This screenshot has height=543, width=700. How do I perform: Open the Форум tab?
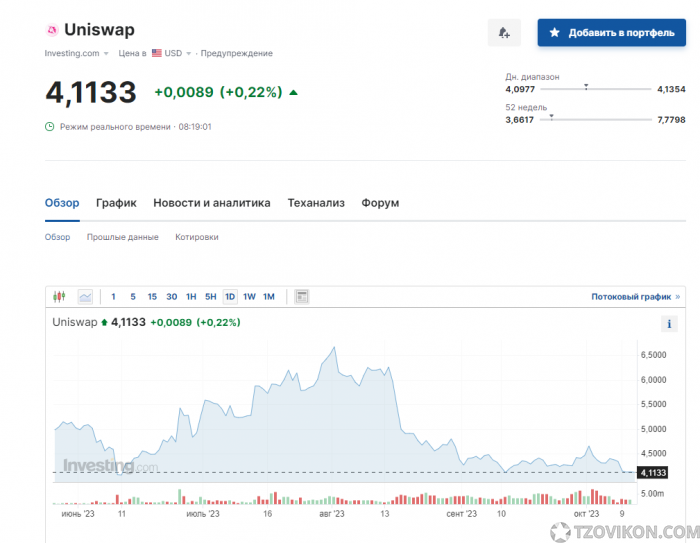coord(380,203)
